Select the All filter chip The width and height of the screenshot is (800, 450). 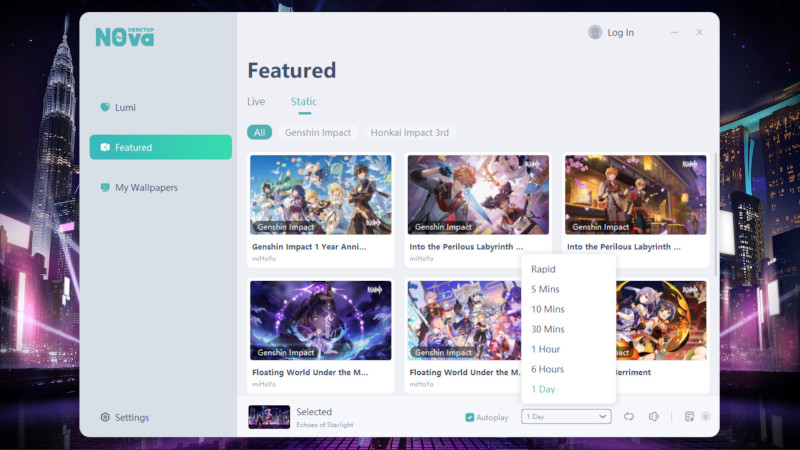click(x=259, y=132)
